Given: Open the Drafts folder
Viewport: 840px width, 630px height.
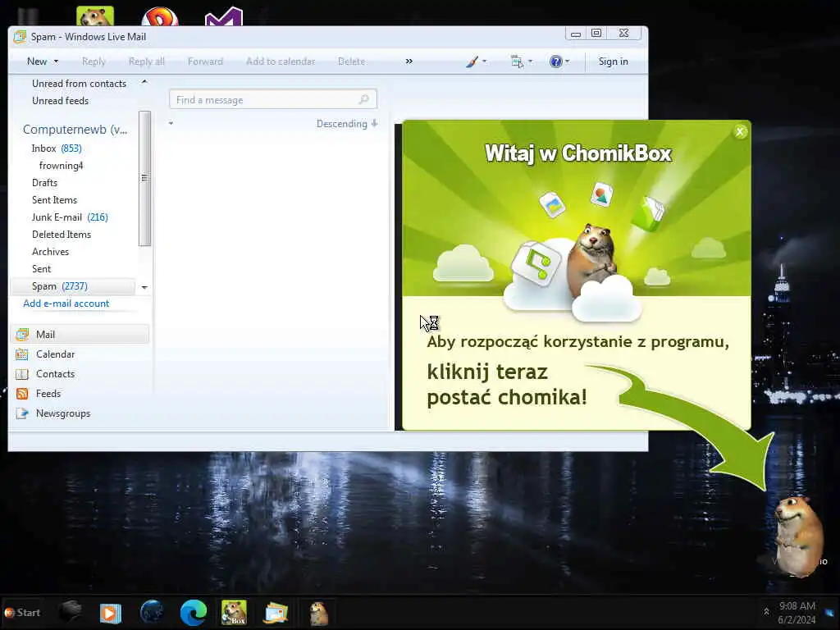Looking at the screenshot, I should click(x=44, y=183).
